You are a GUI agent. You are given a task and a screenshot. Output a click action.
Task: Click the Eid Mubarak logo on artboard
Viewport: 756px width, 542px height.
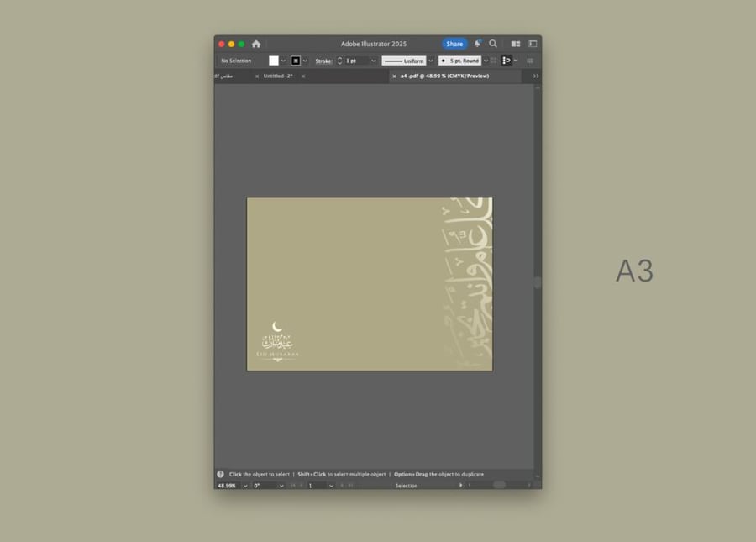click(277, 341)
